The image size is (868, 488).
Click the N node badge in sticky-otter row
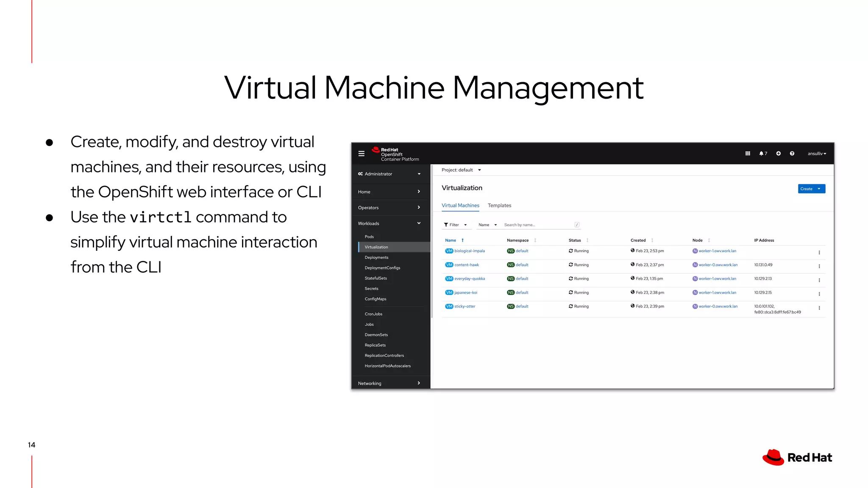(695, 306)
